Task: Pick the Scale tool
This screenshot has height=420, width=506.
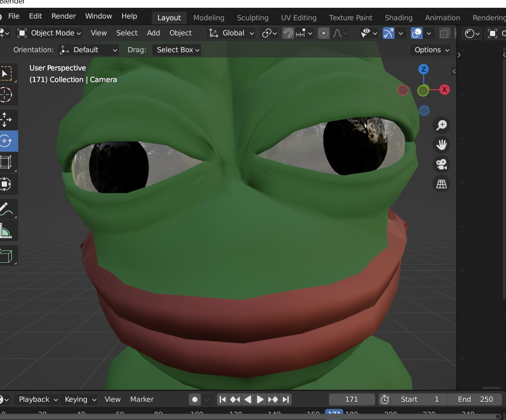Action: [6, 162]
